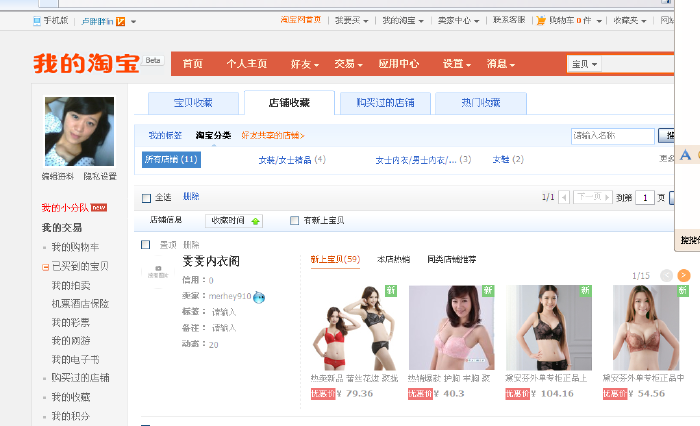Enable the 有新上宝贝 filter checkbox
The height and width of the screenshot is (426, 700).
(294, 221)
